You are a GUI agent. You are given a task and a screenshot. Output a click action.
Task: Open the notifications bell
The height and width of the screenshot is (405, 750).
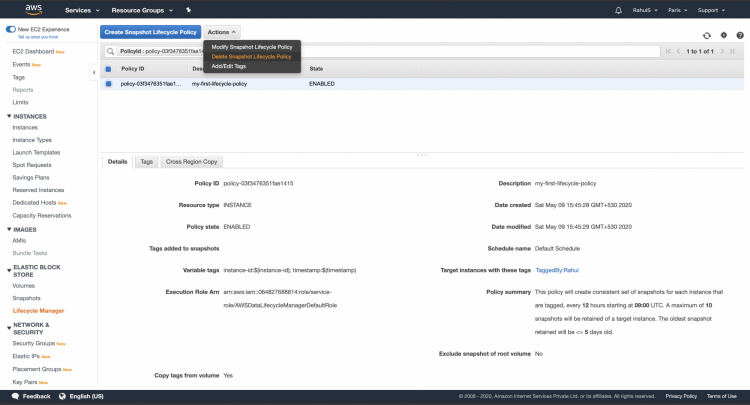point(617,10)
